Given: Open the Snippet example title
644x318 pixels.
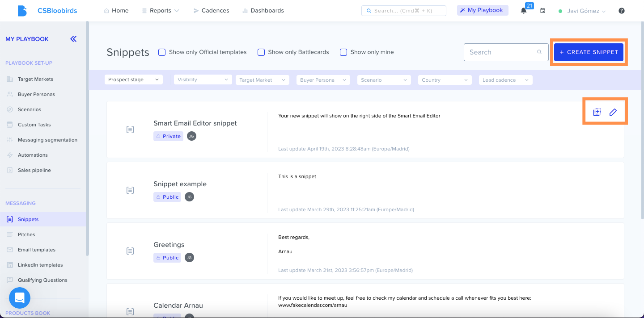Looking at the screenshot, I should tap(180, 184).
